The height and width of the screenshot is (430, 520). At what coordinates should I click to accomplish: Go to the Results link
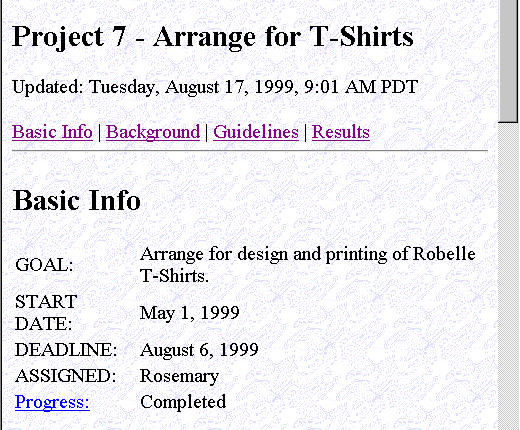[341, 132]
